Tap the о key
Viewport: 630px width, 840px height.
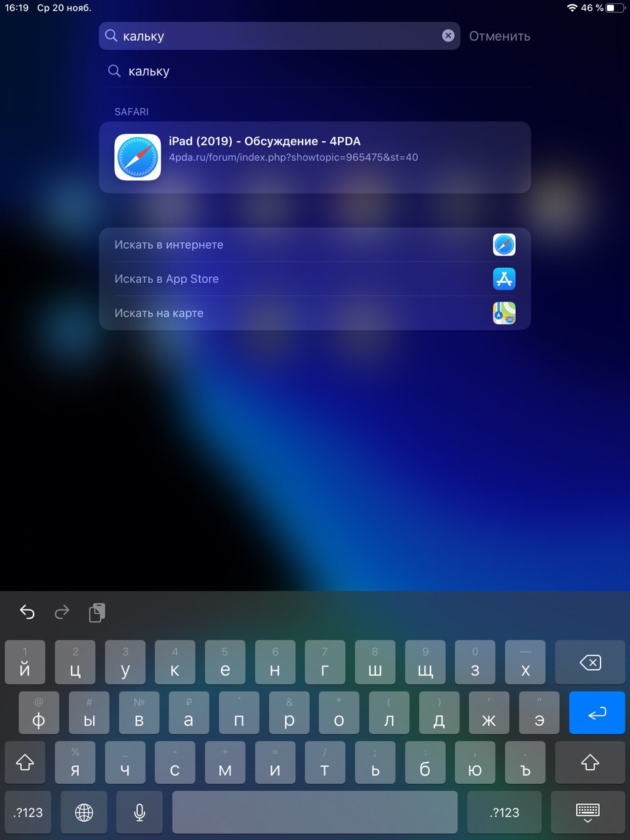(339, 713)
